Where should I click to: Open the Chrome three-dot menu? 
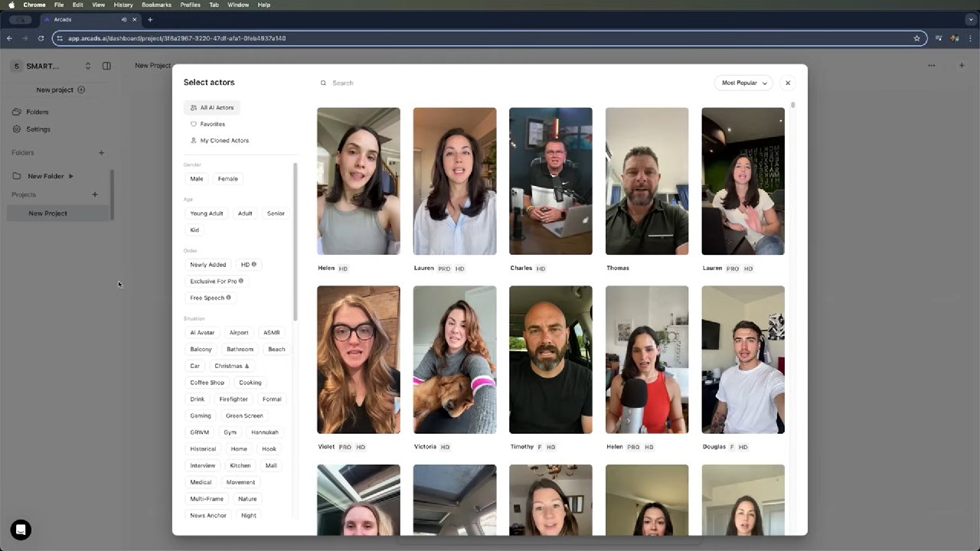(971, 38)
